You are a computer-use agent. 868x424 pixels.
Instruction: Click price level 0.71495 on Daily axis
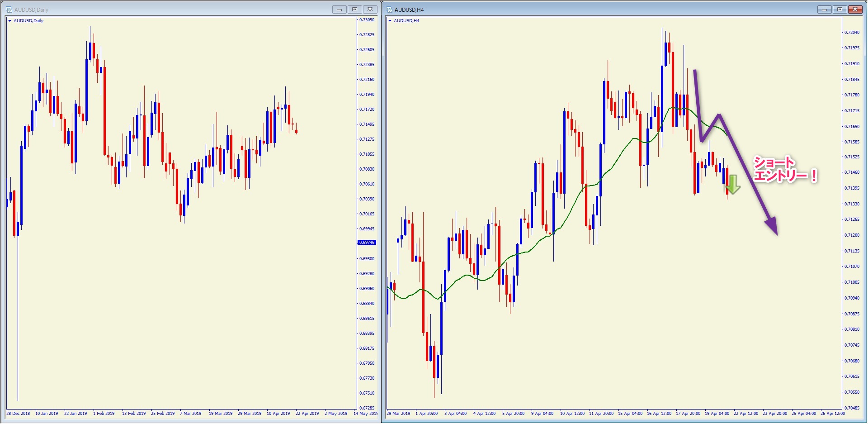tap(367, 124)
